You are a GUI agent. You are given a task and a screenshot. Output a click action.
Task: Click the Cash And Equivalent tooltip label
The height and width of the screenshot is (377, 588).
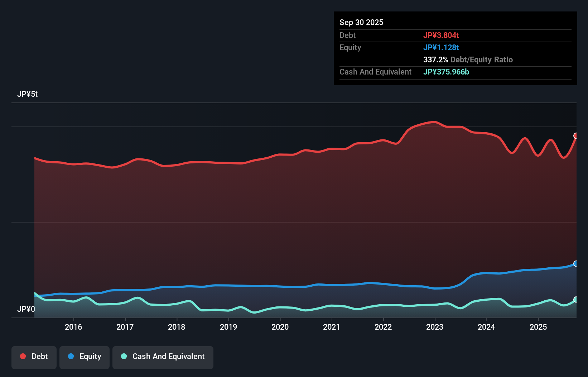pos(375,72)
